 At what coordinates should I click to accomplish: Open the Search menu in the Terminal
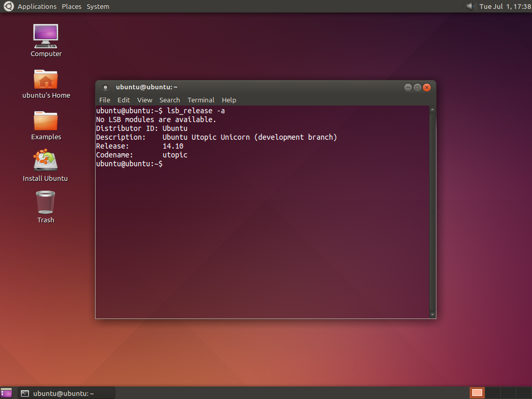169,100
